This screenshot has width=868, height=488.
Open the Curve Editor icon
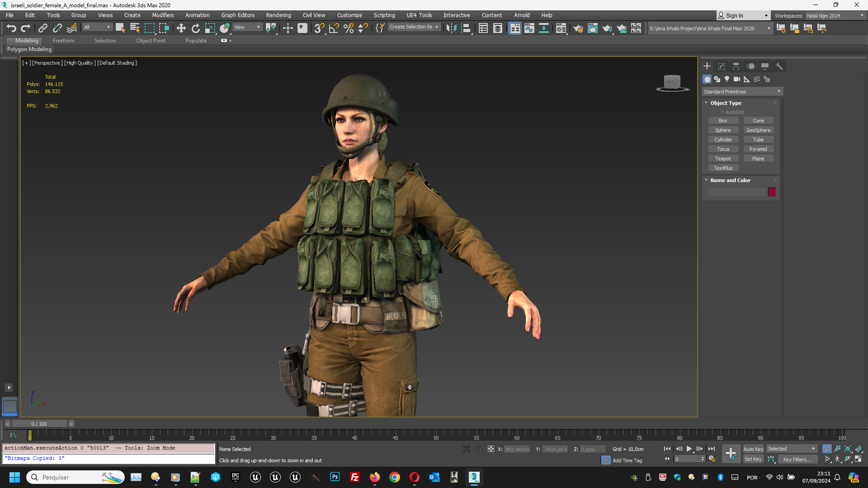529,28
